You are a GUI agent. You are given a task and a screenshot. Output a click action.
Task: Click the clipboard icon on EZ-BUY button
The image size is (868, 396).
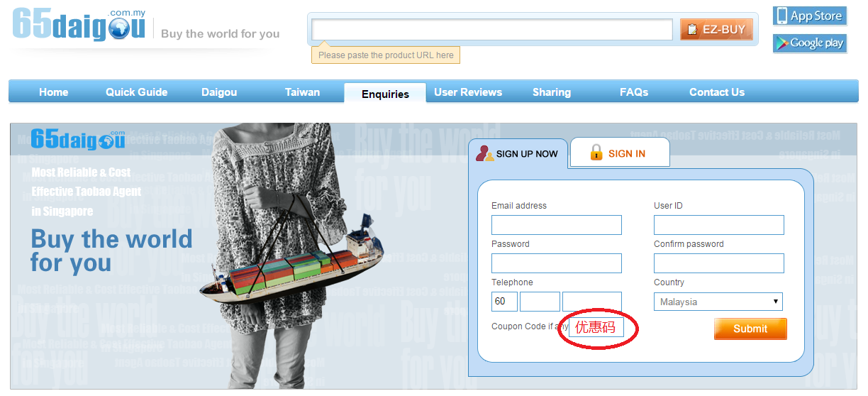click(692, 29)
